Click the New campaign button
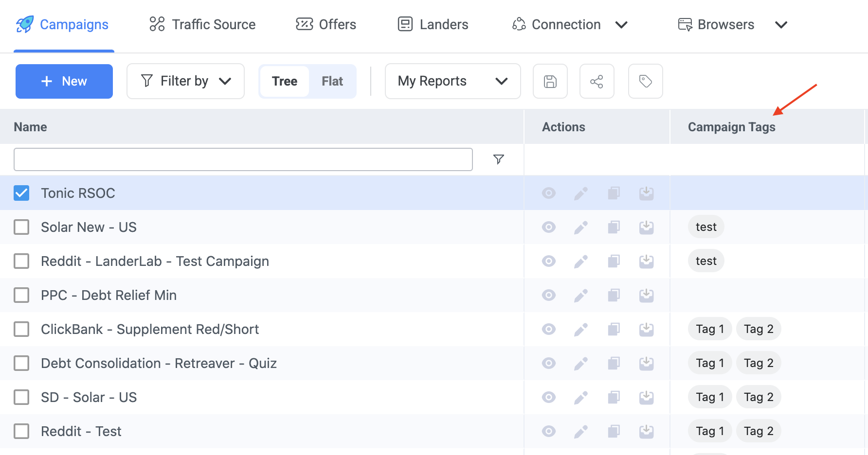The width and height of the screenshot is (868, 455). [x=64, y=81]
